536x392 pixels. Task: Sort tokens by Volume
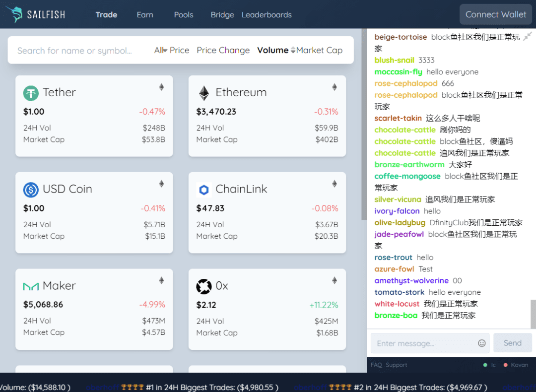tap(276, 50)
